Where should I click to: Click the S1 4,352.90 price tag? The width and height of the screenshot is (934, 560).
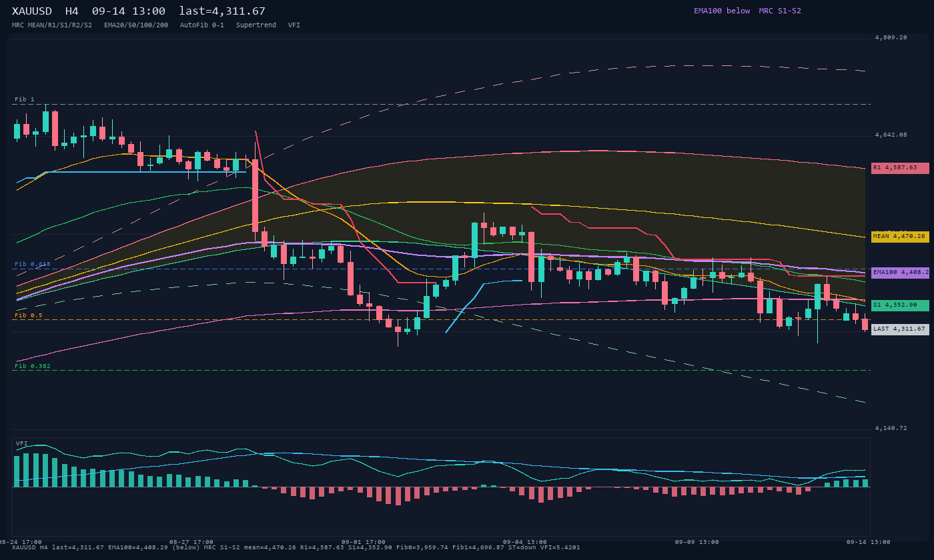coord(900,305)
